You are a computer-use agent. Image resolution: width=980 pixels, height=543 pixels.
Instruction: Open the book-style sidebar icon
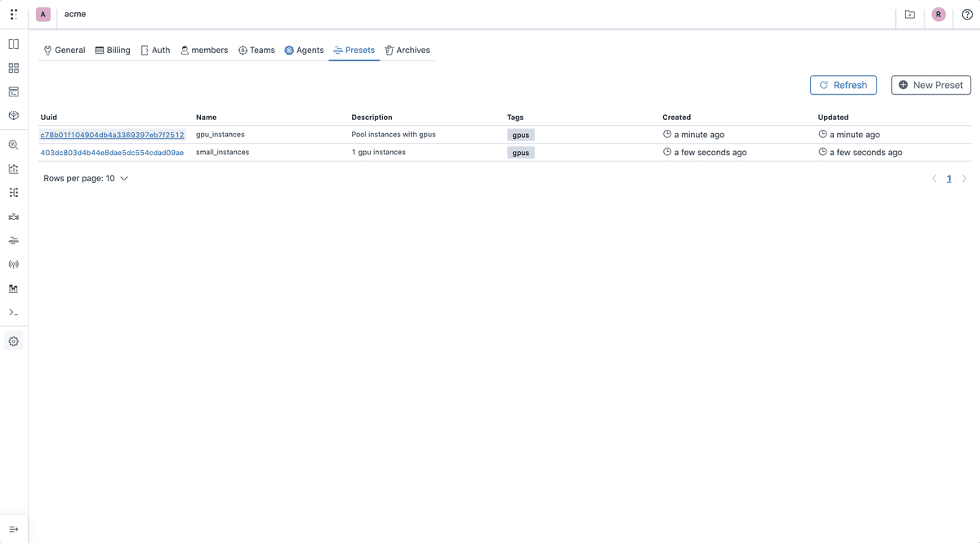pos(14,44)
